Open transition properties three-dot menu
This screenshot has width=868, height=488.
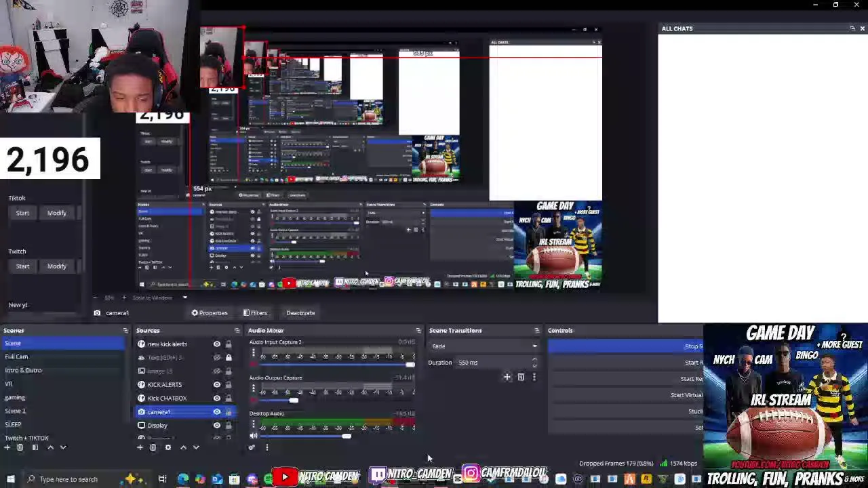pyautogui.click(x=534, y=377)
